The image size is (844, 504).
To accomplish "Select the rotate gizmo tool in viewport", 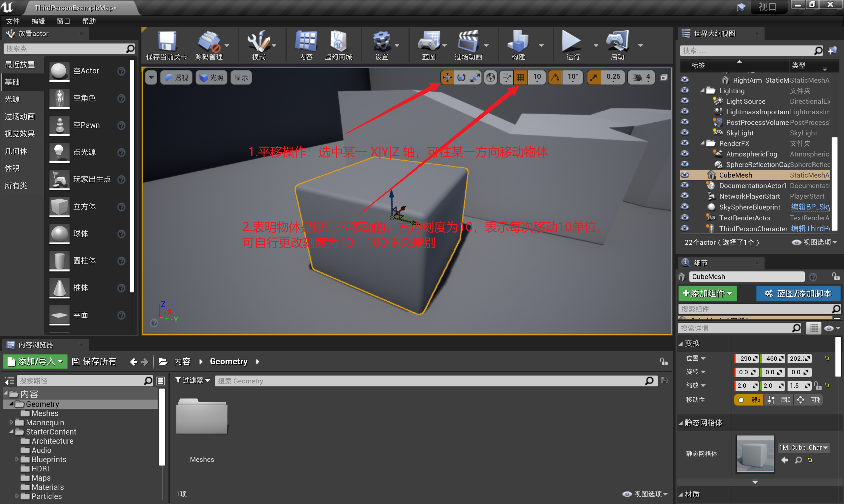I will 461,77.
